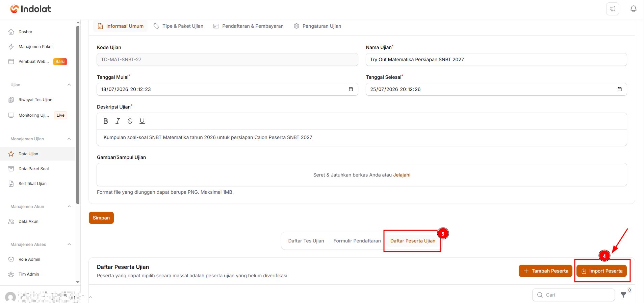Open the announcements megaphone icon

point(613,9)
